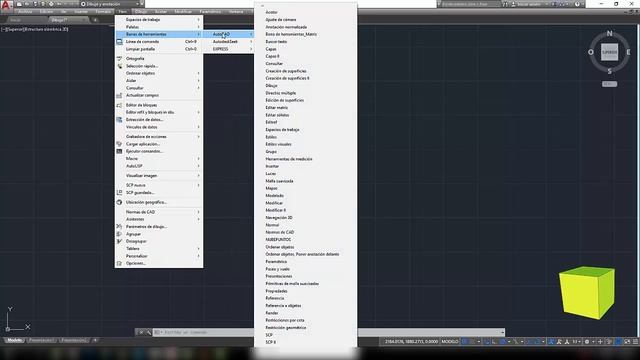Screen dimensions: 640x360
Task: Expand the Consultar submenu
Action: pyautogui.click(x=159, y=88)
